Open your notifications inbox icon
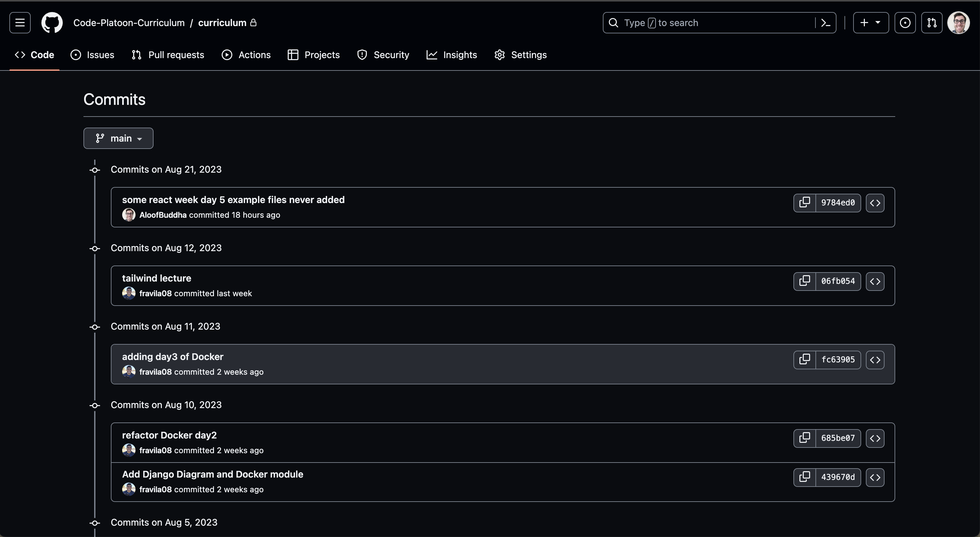The height and width of the screenshot is (537, 980). click(906, 22)
